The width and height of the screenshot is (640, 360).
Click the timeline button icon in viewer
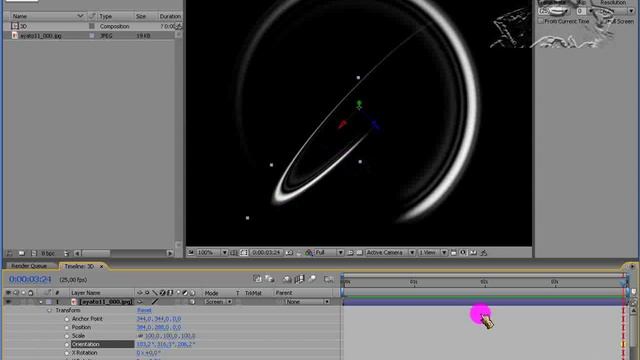(473, 253)
